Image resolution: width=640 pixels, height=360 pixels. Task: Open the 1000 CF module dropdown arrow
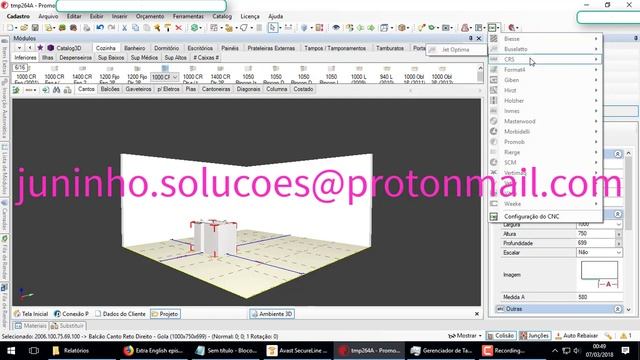(175, 77)
